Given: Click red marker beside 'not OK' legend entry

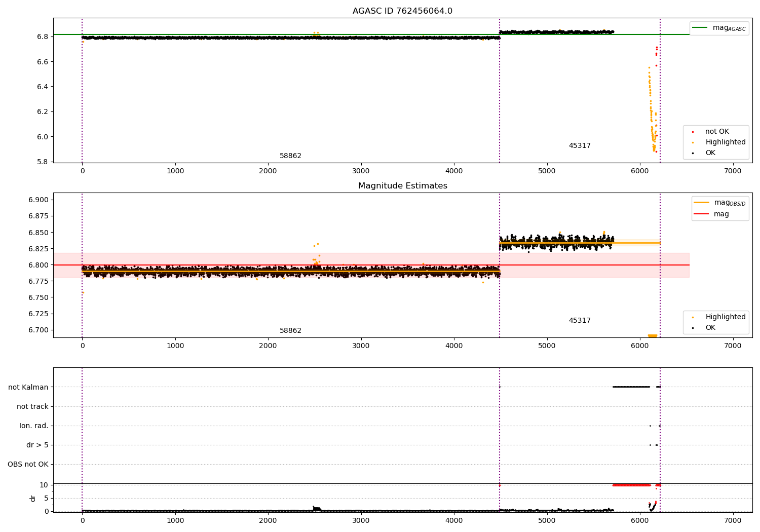Looking at the screenshot, I should tap(693, 132).
